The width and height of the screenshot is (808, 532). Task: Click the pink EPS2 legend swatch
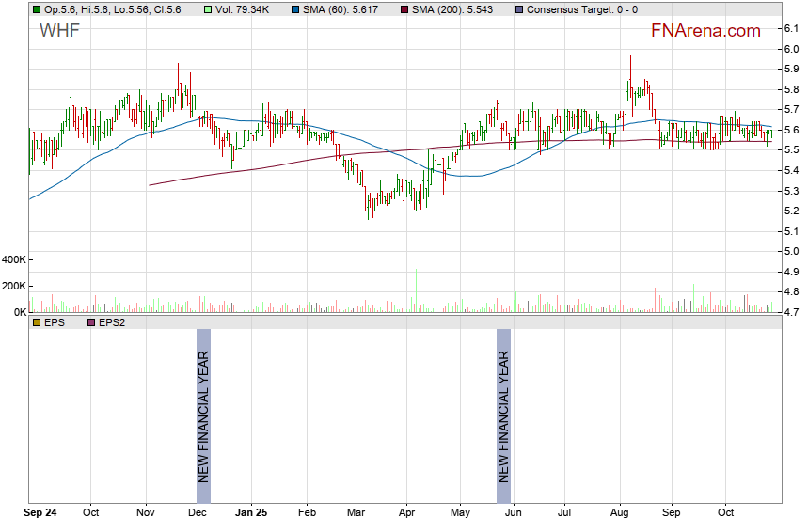point(91,322)
